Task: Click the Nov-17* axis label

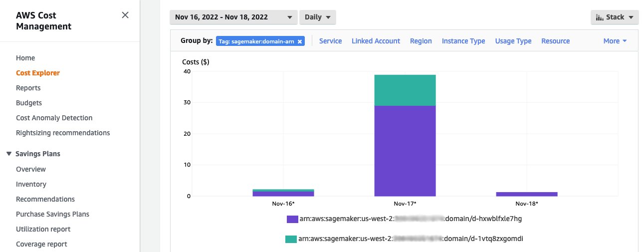Action: [x=405, y=204]
